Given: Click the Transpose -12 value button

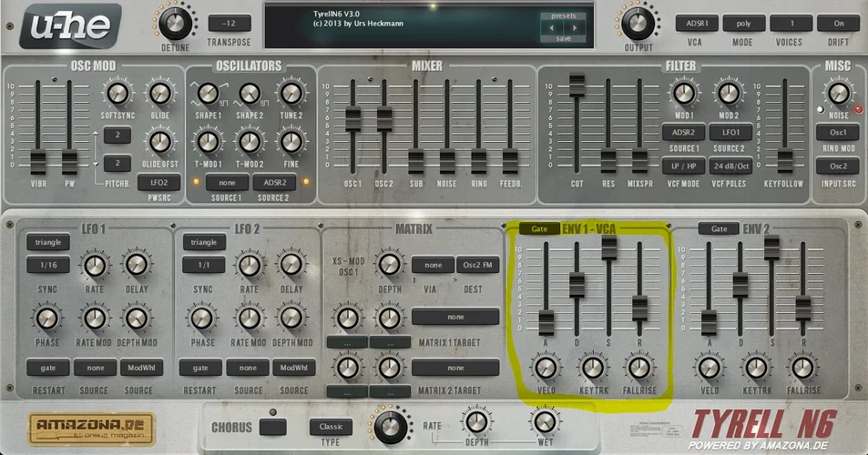Looking at the screenshot, I should pos(230,23).
